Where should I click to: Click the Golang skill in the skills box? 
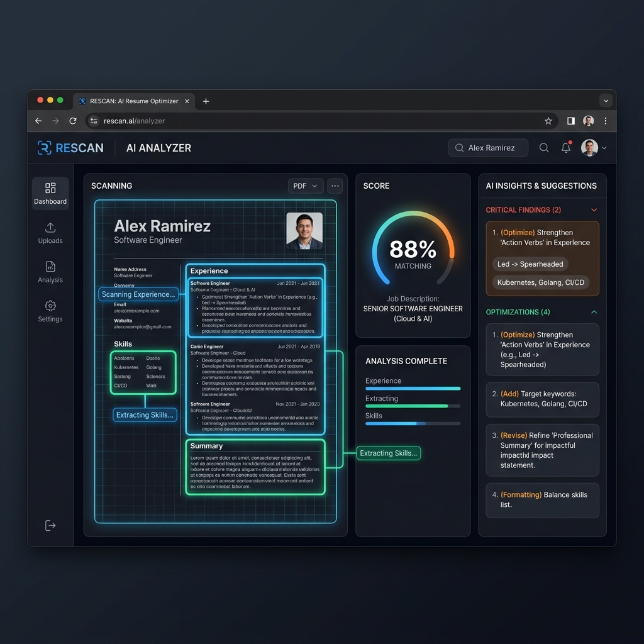click(153, 367)
